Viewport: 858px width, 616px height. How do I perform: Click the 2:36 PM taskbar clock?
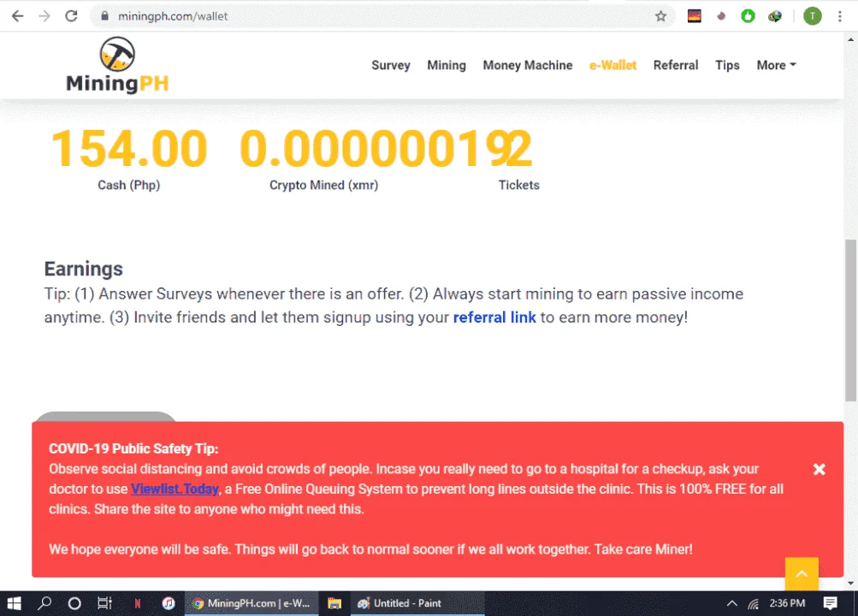click(787, 603)
